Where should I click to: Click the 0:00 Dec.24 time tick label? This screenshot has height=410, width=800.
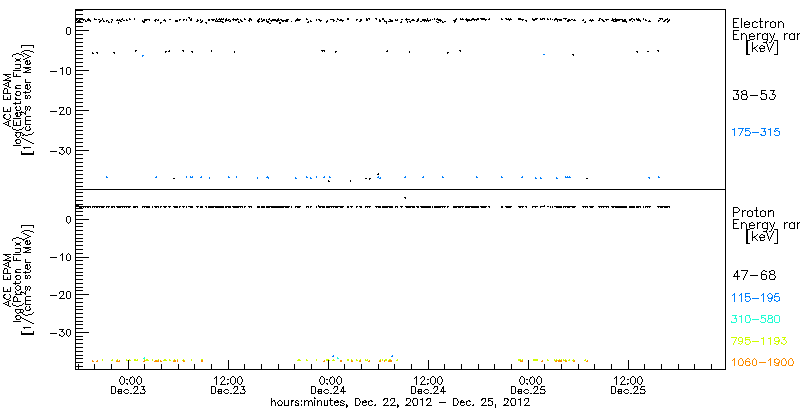pos(329,387)
